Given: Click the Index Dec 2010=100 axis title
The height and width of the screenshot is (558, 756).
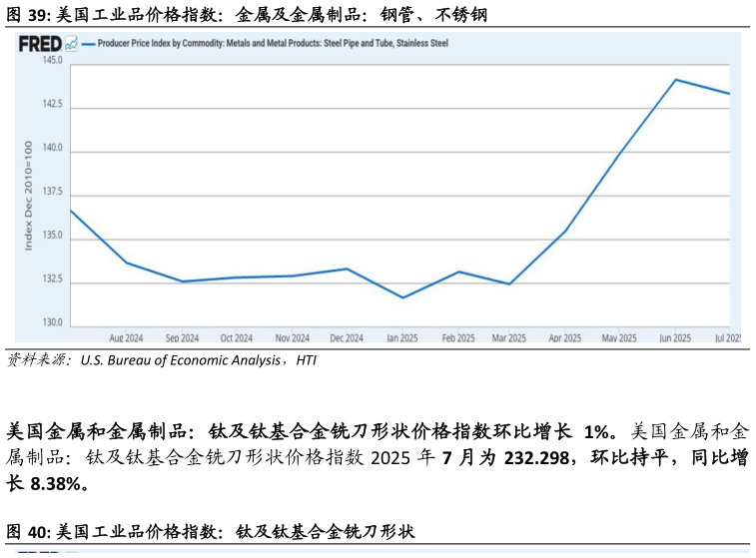Looking at the screenshot, I should pos(29,194).
